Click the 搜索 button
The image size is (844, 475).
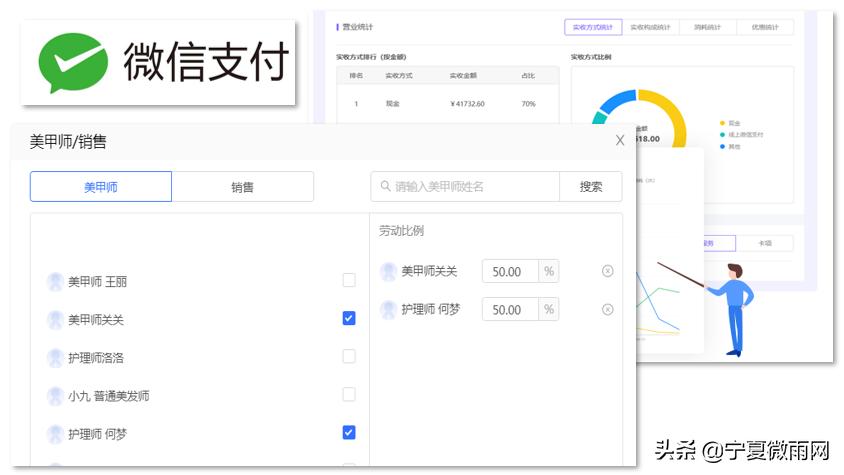591,186
